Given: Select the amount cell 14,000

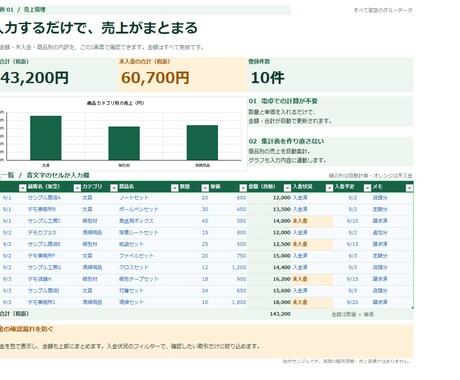Looking at the screenshot, I should (x=282, y=221).
